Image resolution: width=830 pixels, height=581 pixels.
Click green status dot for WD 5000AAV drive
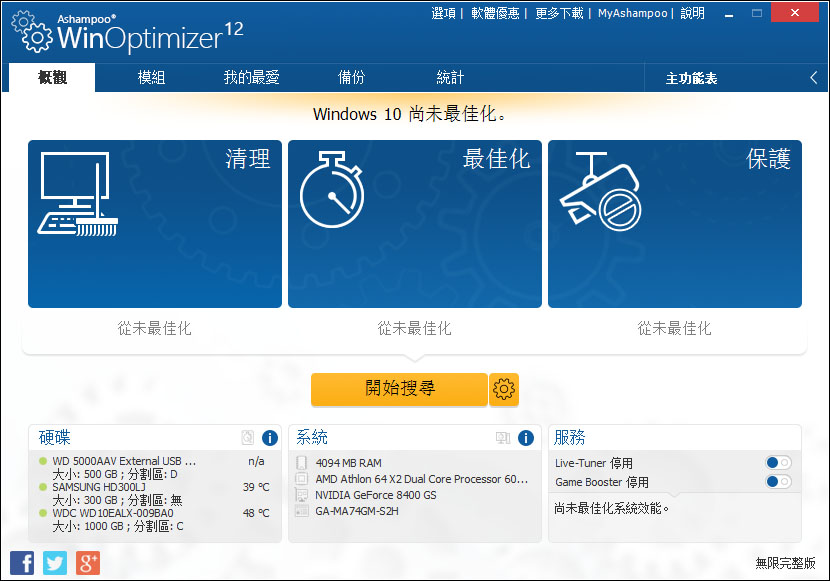43,461
